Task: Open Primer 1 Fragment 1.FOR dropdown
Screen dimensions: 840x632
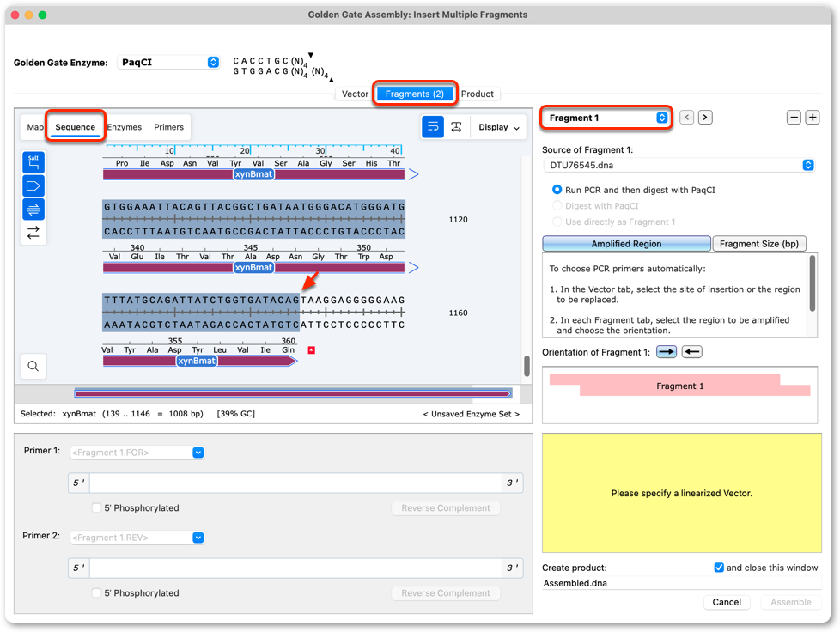Action: [x=137, y=453]
